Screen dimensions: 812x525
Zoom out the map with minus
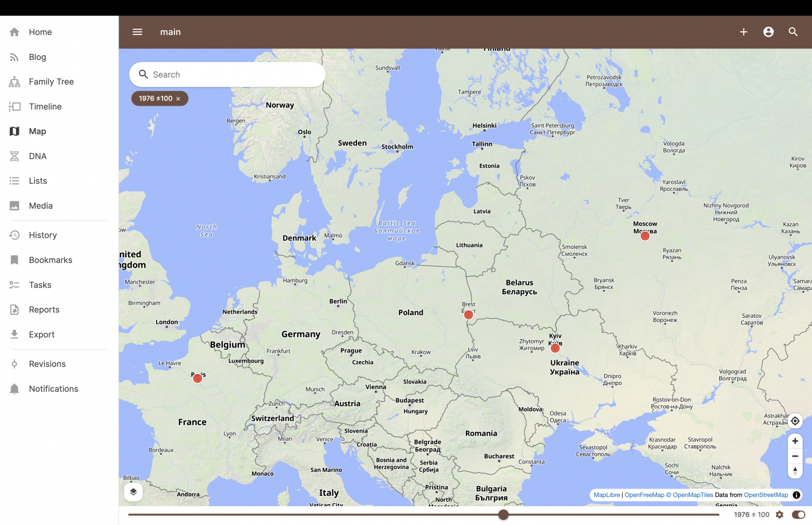pos(795,456)
